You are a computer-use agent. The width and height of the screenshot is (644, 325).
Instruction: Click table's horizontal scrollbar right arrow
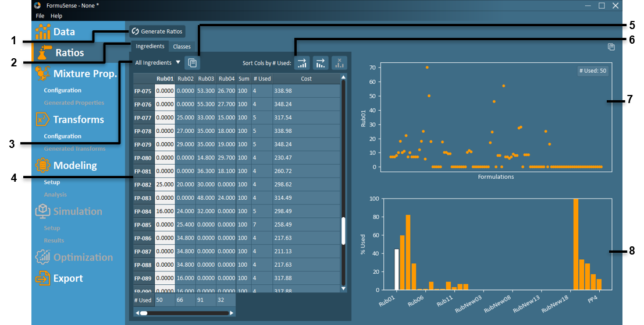click(232, 313)
